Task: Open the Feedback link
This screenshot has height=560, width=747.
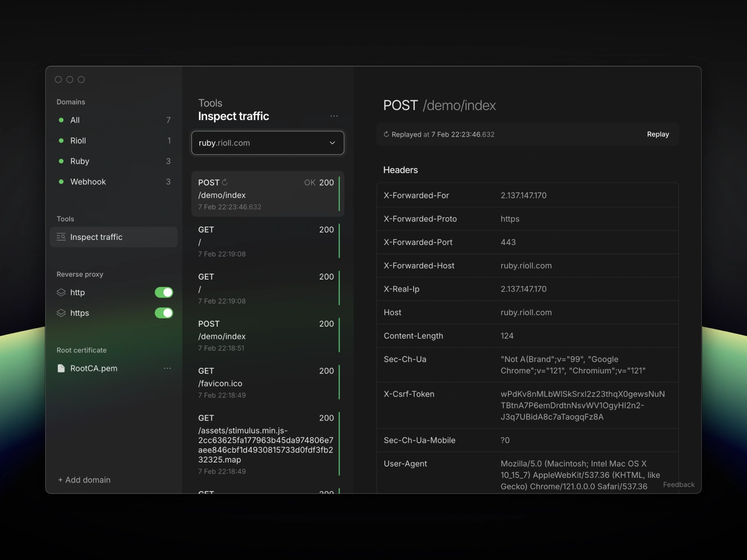Action: click(679, 485)
